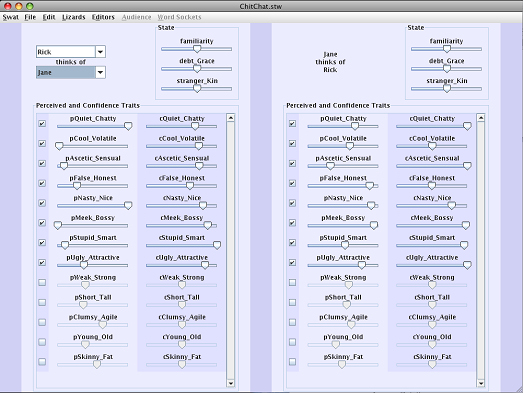Click left 'Perceived and Confidence Traits' heading
523x393 pixels.
(88, 105)
